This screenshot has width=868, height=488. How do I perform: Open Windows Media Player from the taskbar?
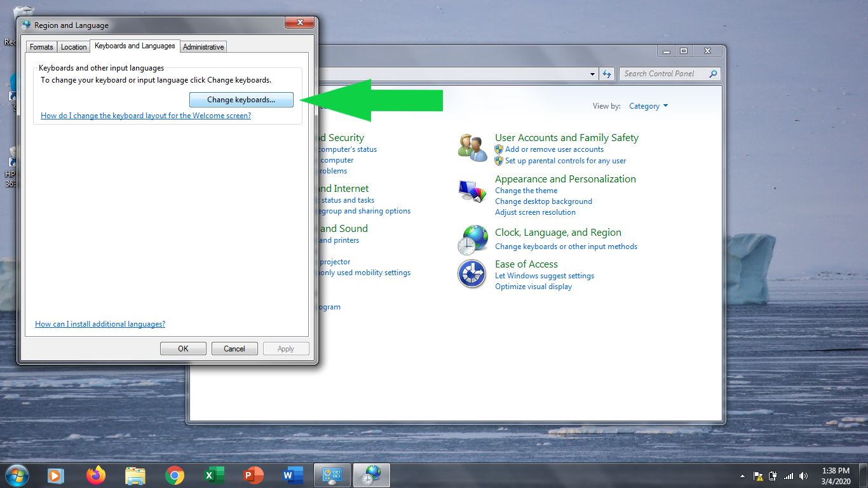tap(56, 475)
